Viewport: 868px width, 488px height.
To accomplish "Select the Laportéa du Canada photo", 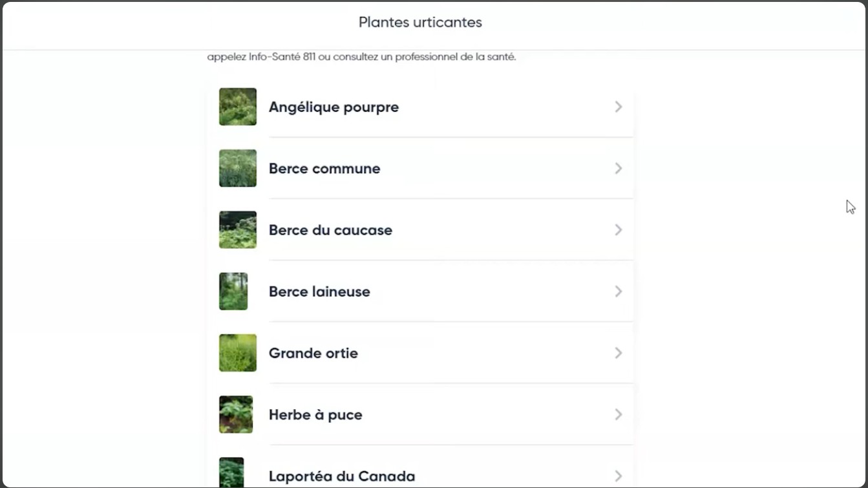I will click(231, 472).
